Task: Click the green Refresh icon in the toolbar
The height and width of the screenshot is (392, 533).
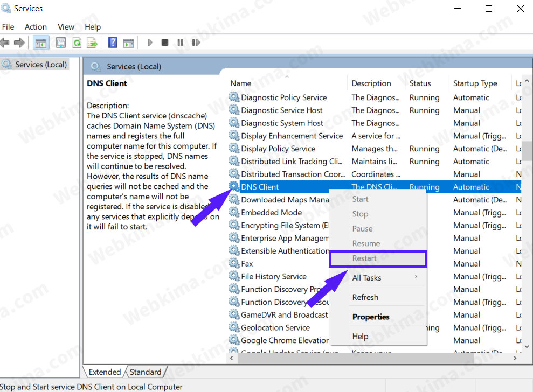Action: tap(77, 43)
